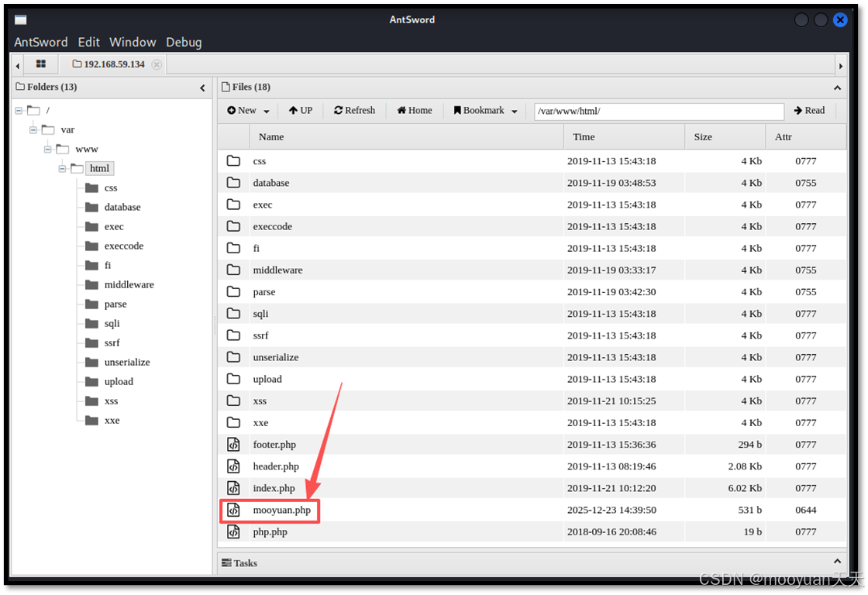868x595 pixels.
Task: Open the Window menu
Action: [133, 42]
